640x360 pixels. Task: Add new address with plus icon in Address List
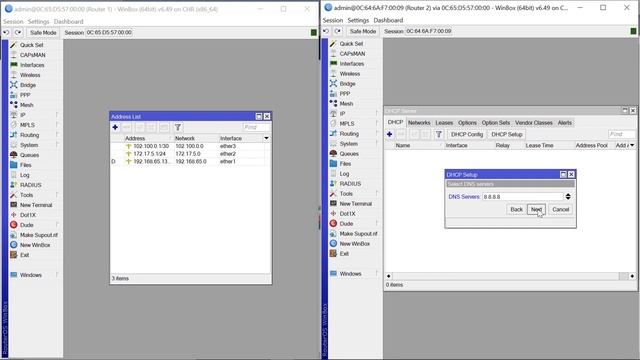point(115,127)
